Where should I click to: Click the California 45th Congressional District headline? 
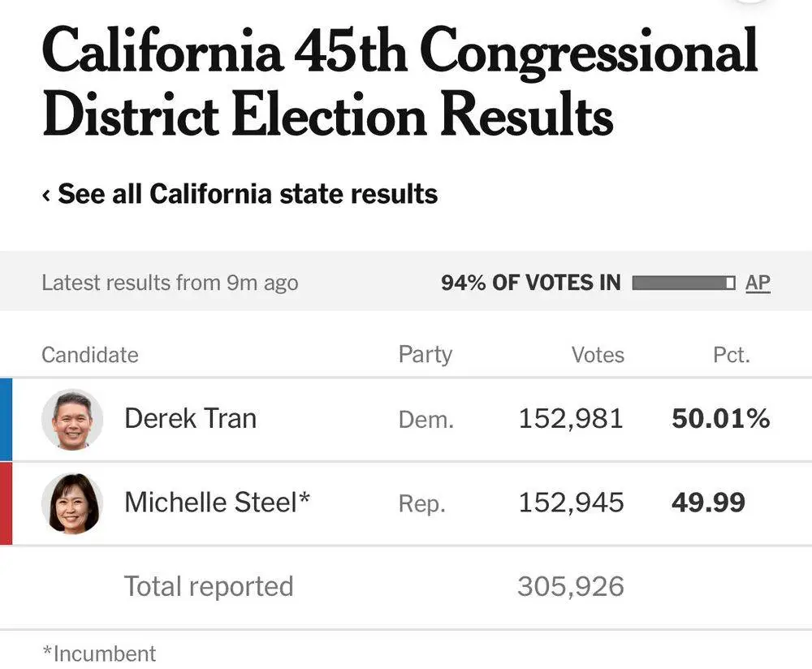(400, 83)
